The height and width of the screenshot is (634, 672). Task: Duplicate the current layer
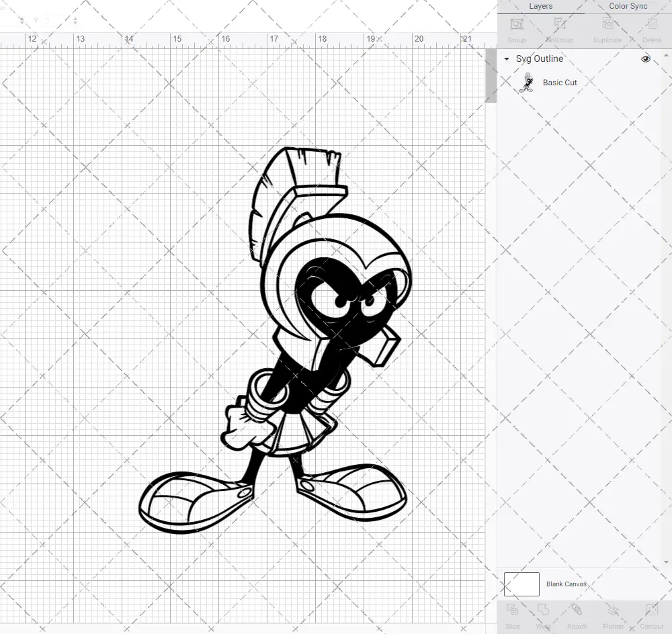(x=607, y=30)
